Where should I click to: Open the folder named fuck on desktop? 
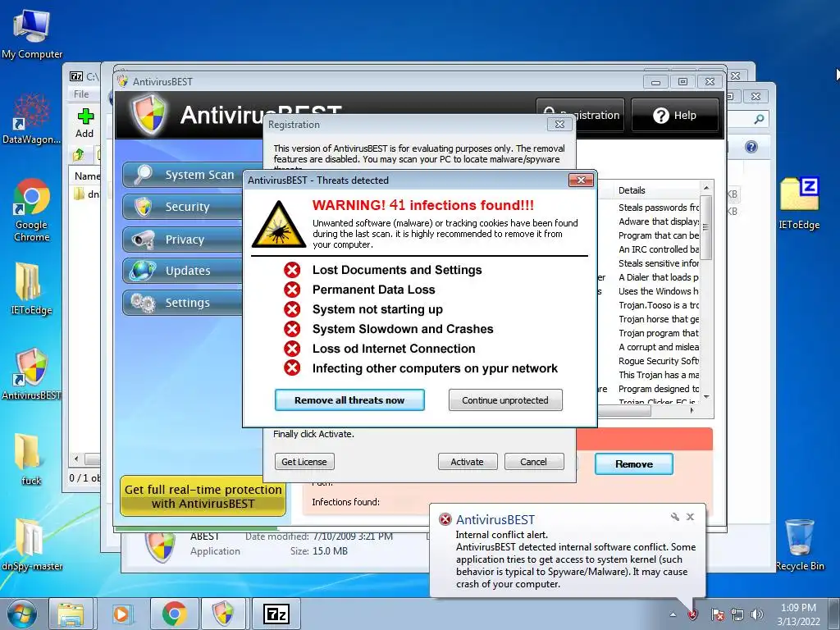[x=30, y=459]
